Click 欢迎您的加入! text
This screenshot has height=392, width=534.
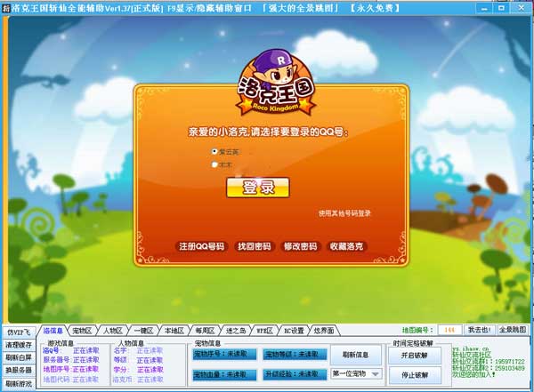[x=473, y=374]
